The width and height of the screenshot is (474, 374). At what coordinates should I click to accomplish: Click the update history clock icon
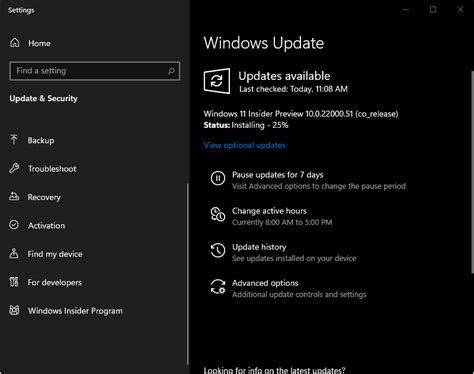pyautogui.click(x=218, y=250)
